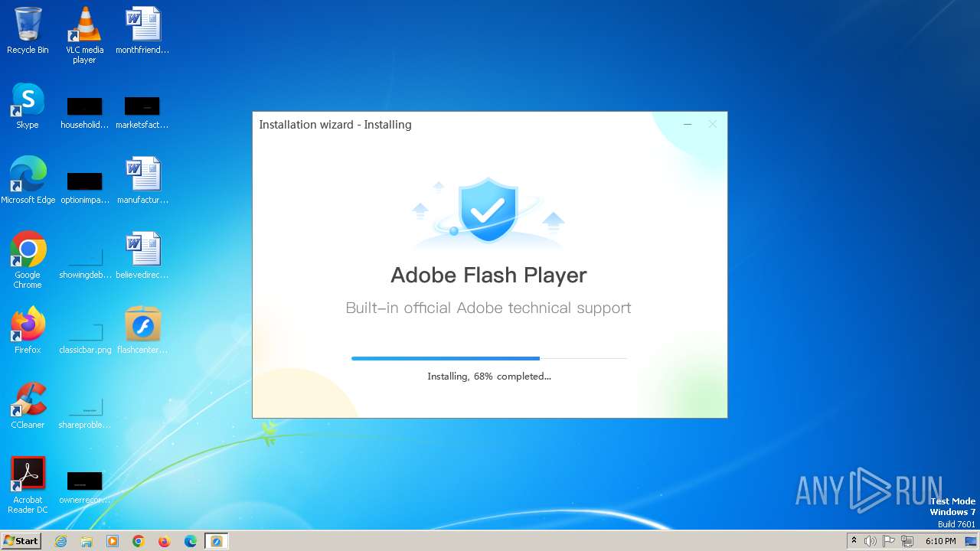Screen dimensions: 980x551
Task: Launch CCleaner desktop shortcut
Action: tap(28, 406)
